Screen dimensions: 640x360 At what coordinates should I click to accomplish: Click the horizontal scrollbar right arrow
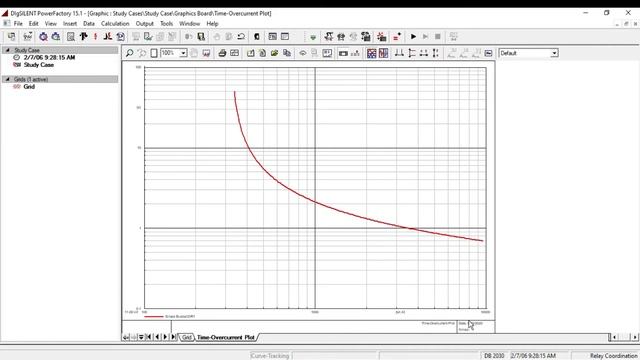click(635, 337)
